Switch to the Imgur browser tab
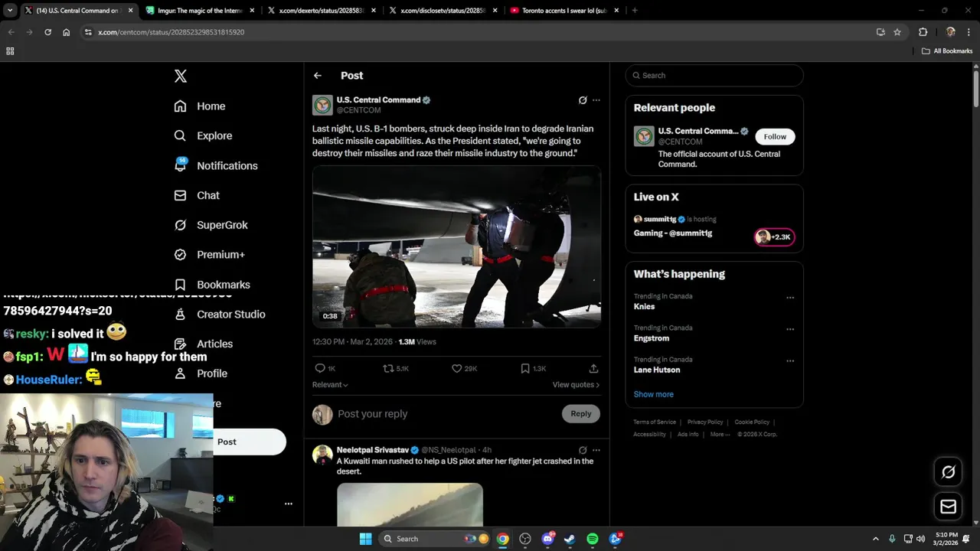 click(199, 11)
